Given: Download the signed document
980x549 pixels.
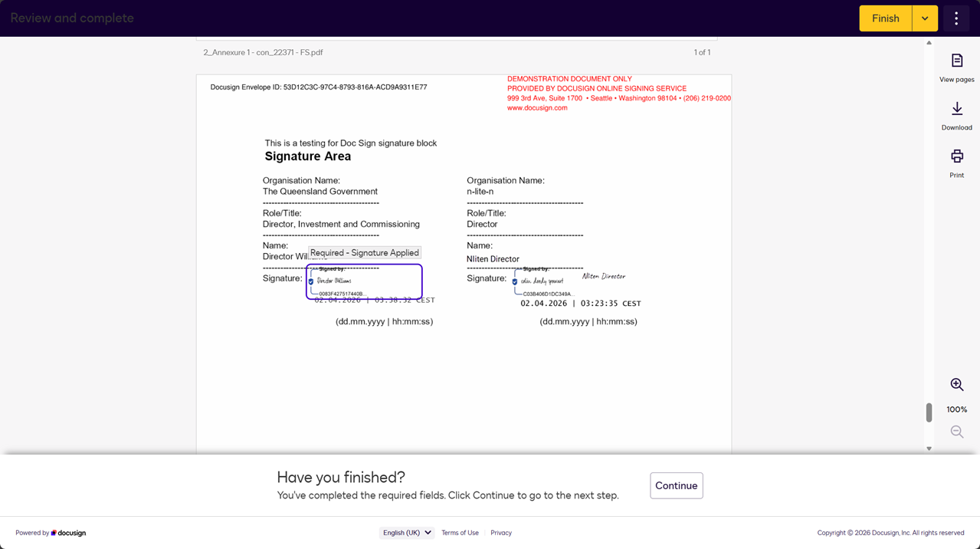Looking at the screenshot, I should (956, 116).
